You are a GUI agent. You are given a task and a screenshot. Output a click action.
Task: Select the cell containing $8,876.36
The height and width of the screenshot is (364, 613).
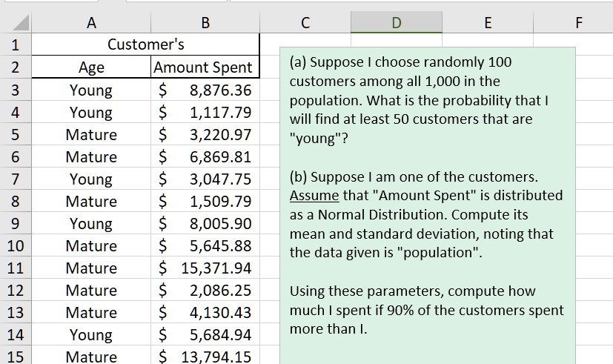point(205,90)
